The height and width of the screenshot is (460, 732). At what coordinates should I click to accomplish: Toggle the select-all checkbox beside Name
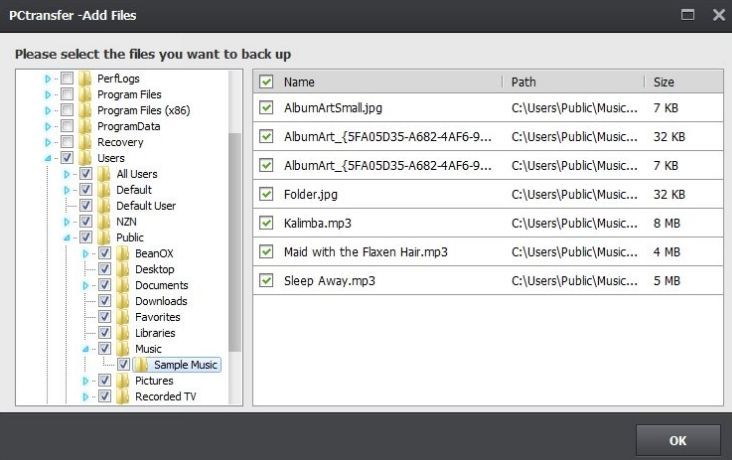click(x=266, y=82)
